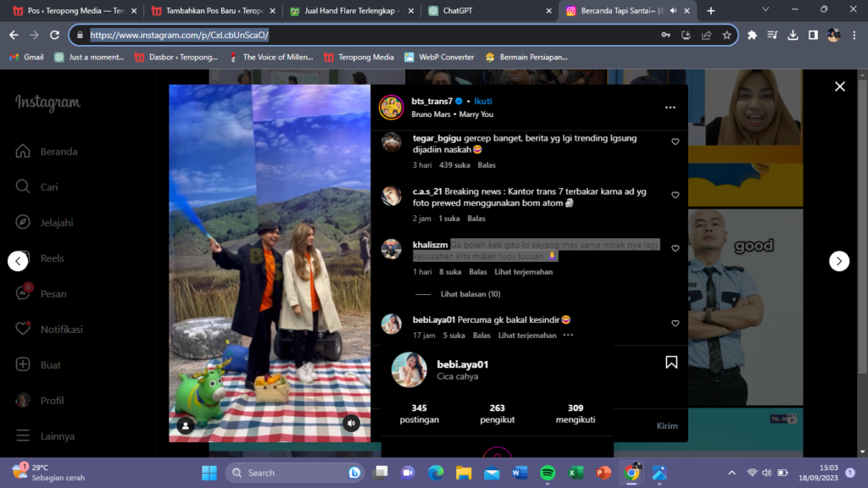The width and height of the screenshot is (868, 488).
Task: Open Chrome media control icon
Action: click(x=772, y=35)
